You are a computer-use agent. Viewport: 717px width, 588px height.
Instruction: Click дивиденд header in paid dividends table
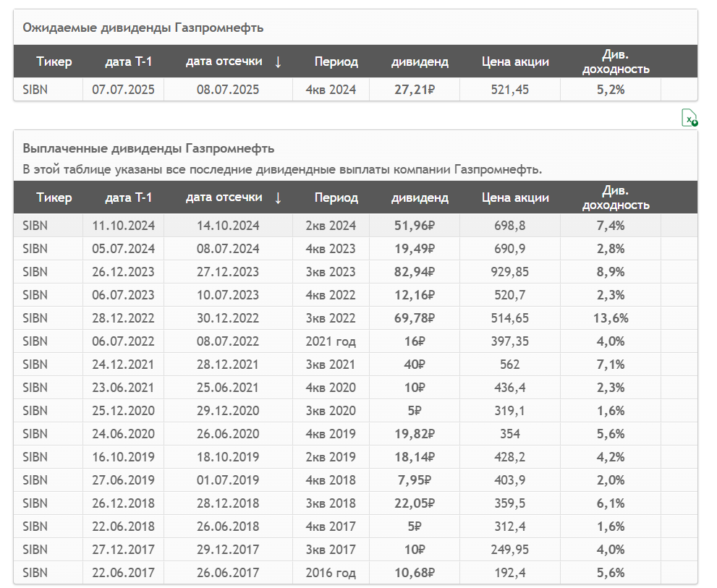click(420, 197)
